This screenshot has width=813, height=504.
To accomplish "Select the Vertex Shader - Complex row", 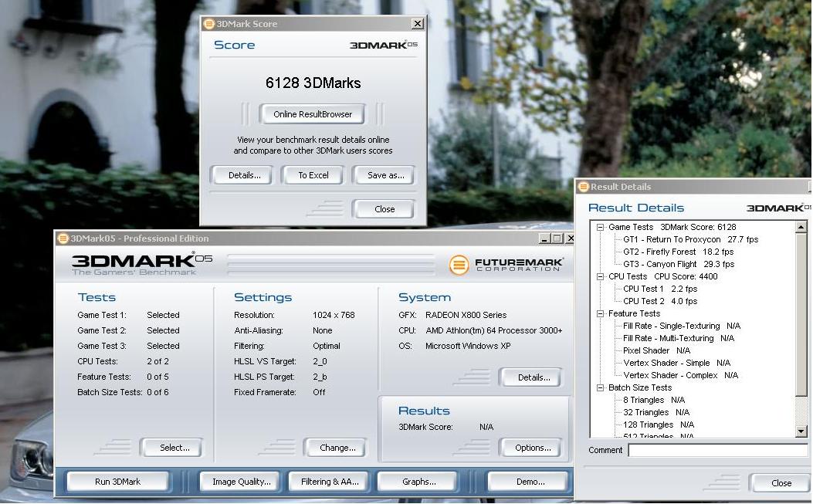I will click(680, 375).
